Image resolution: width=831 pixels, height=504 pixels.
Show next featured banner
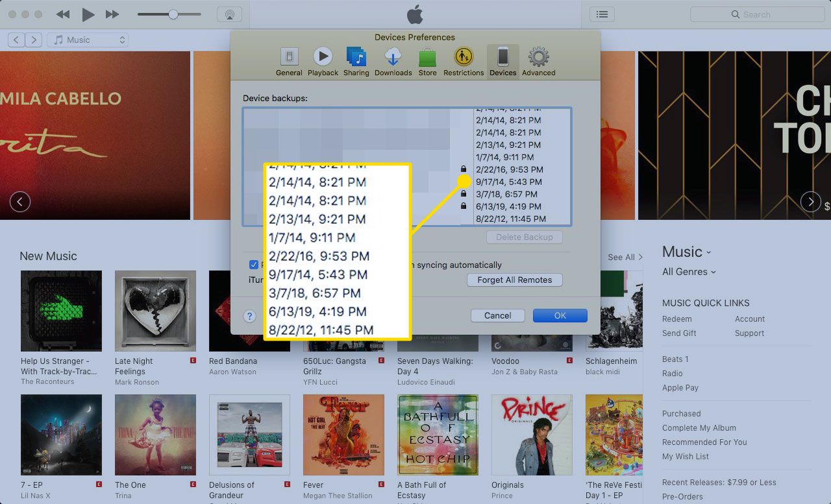click(x=811, y=202)
